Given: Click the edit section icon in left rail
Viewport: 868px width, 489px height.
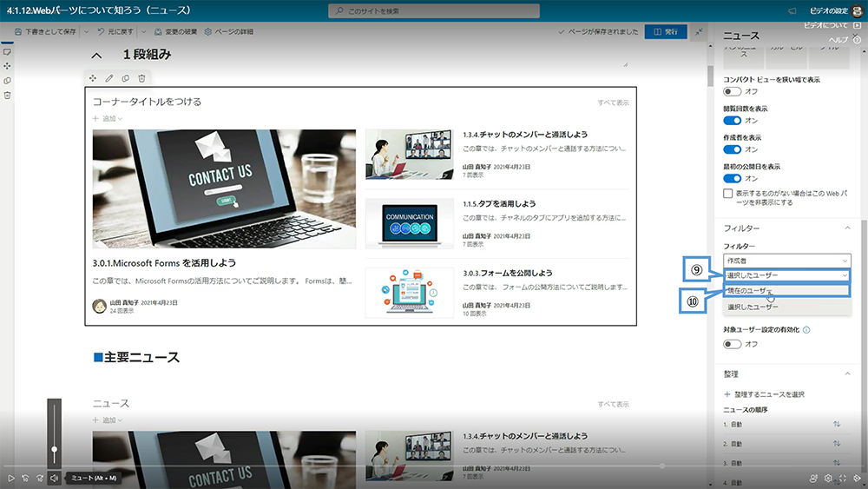Looking at the screenshot, I should [x=7, y=51].
